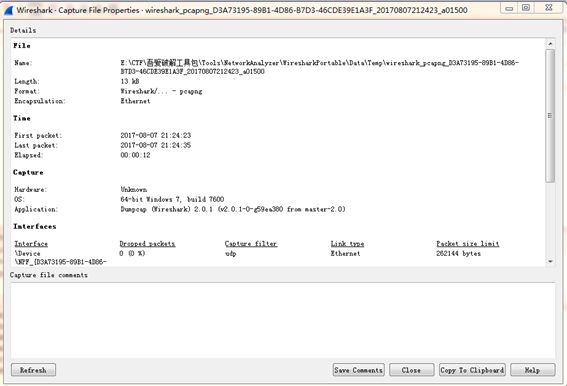The width and height of the screenshot is (567, 386).
Task: Click details scrollbar down arrow
Action: coord(550,261)
